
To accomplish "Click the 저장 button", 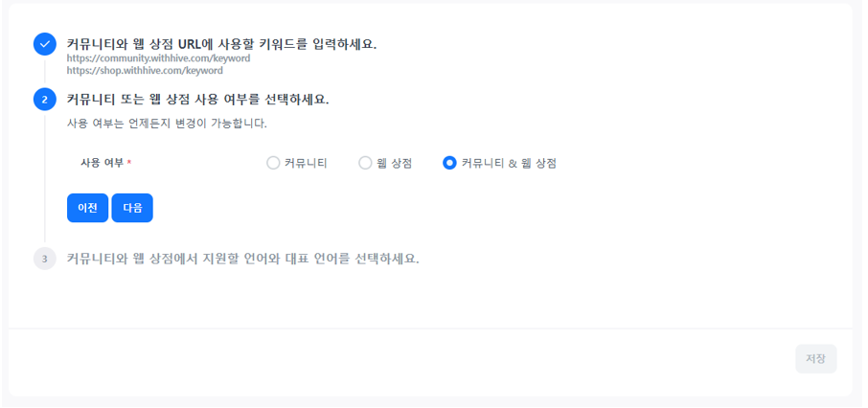I will 815,359.
